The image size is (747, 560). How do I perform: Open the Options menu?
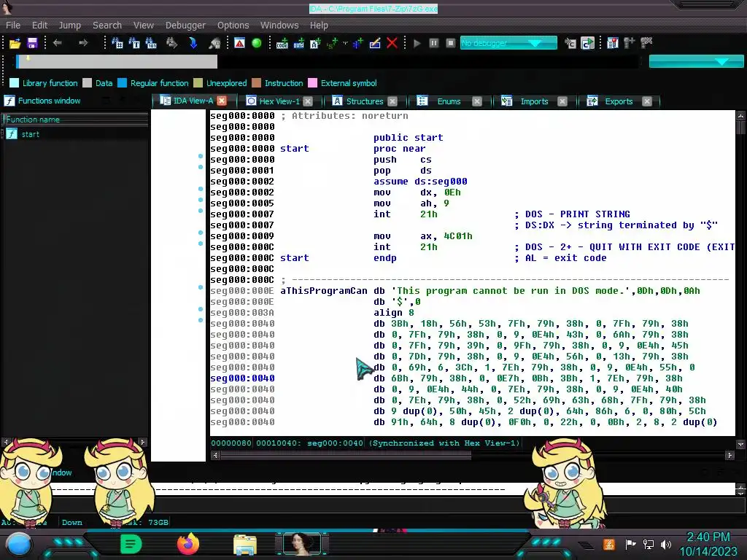pyautogui.click(x=233, y=26)
